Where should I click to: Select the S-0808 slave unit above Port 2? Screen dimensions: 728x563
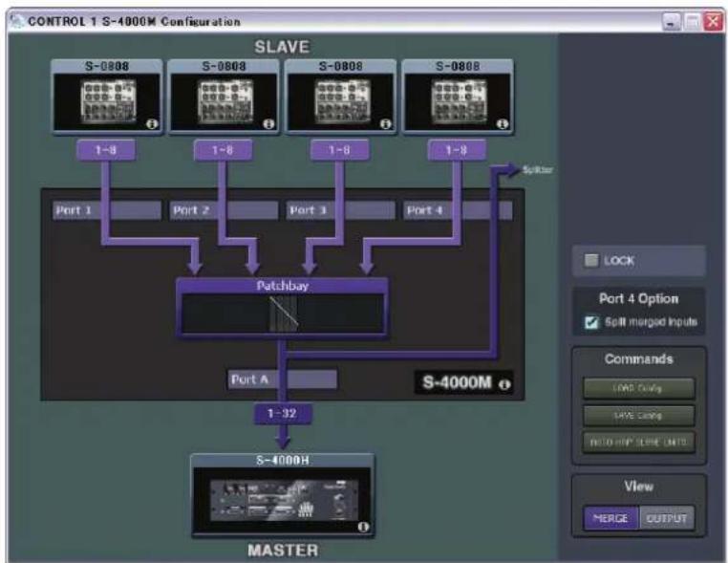[224, 97]
